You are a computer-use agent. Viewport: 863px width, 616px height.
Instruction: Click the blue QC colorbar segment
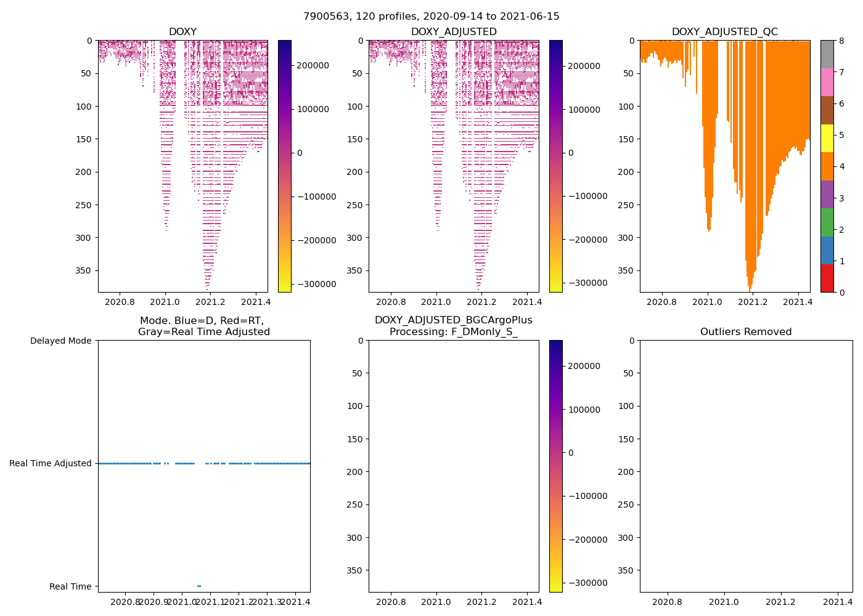click(x=827, y=250)
